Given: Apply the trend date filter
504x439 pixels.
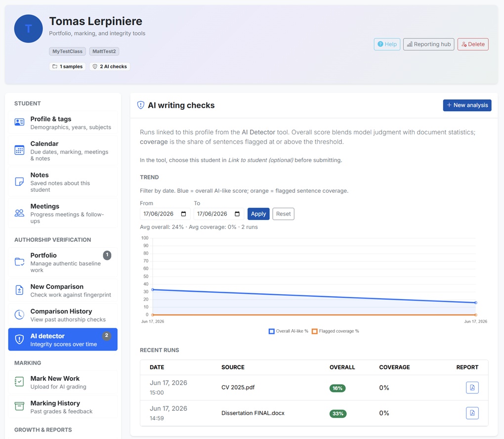Looking at the screenshot, I should [258, 214].
